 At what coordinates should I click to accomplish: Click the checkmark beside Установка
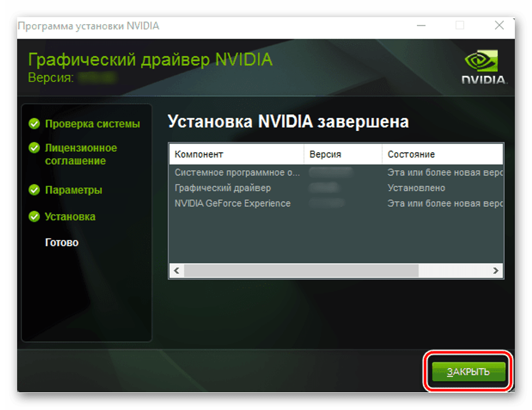(x=34, y=217)
